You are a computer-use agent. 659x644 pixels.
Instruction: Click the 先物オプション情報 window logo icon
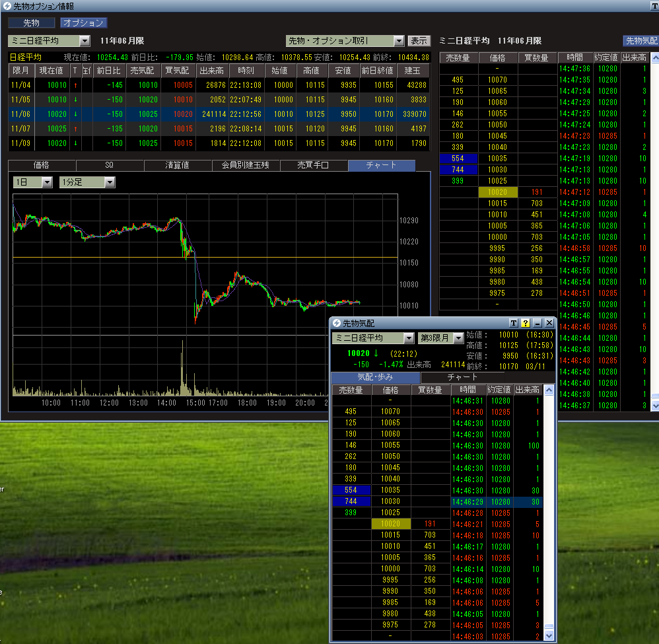pyautogui.click(x=7, y=6)
